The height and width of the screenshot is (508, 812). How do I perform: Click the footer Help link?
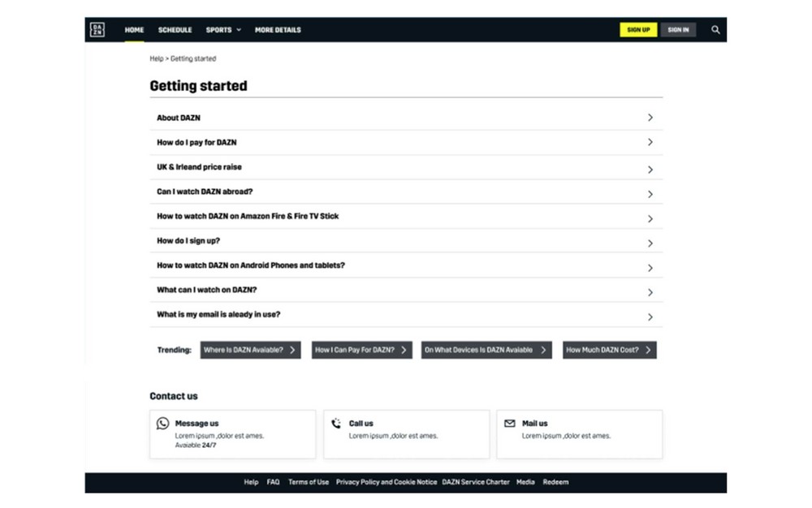tap(251, 482)
